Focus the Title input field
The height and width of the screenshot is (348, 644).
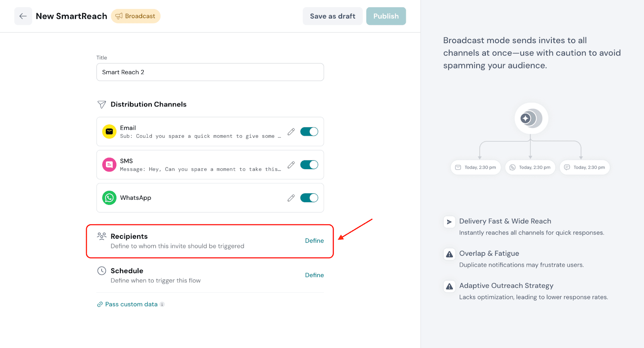click(210, 72)
